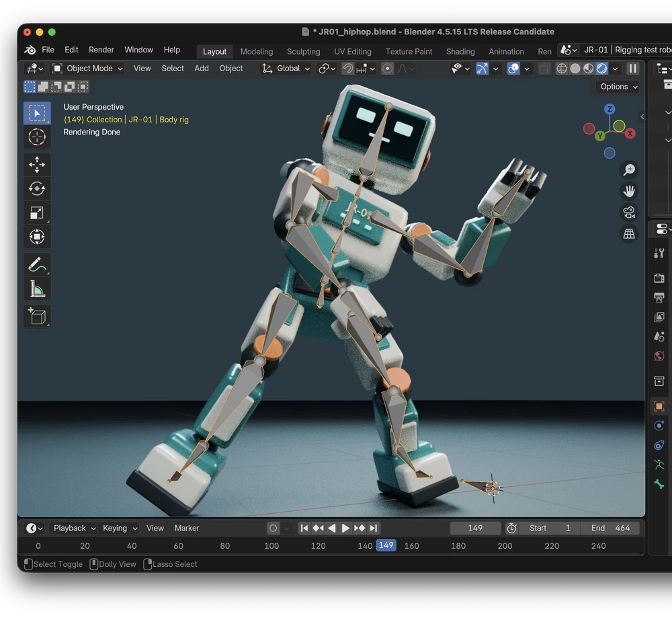The image size is (672, 618).
Task: Open the Scene properties icon
Action: tap(659, 337)
